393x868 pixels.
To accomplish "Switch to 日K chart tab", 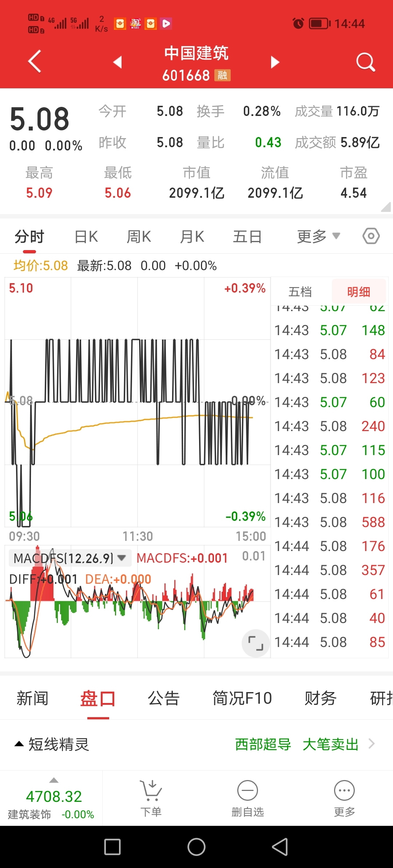I will pos(86,237).
